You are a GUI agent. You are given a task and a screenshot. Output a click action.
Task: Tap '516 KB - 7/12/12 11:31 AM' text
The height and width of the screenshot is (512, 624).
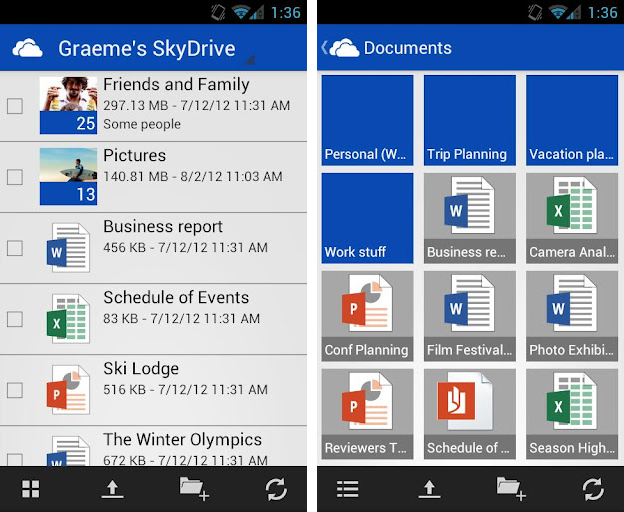185,389
